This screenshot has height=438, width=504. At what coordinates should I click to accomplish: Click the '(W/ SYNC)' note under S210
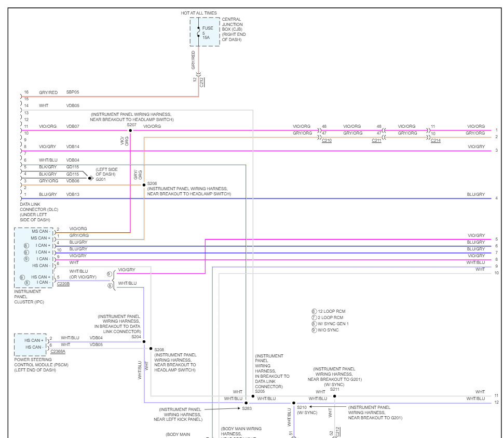click(x=307, y=413)
